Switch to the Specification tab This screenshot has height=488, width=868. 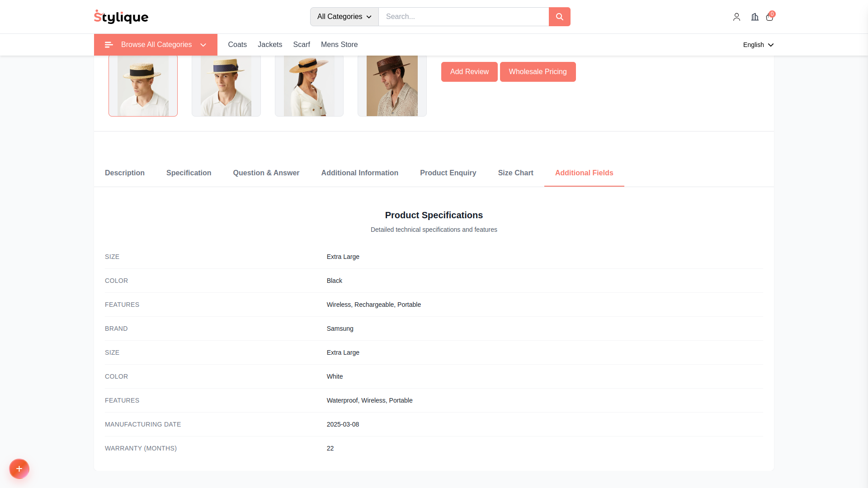[x=189, y=173]
